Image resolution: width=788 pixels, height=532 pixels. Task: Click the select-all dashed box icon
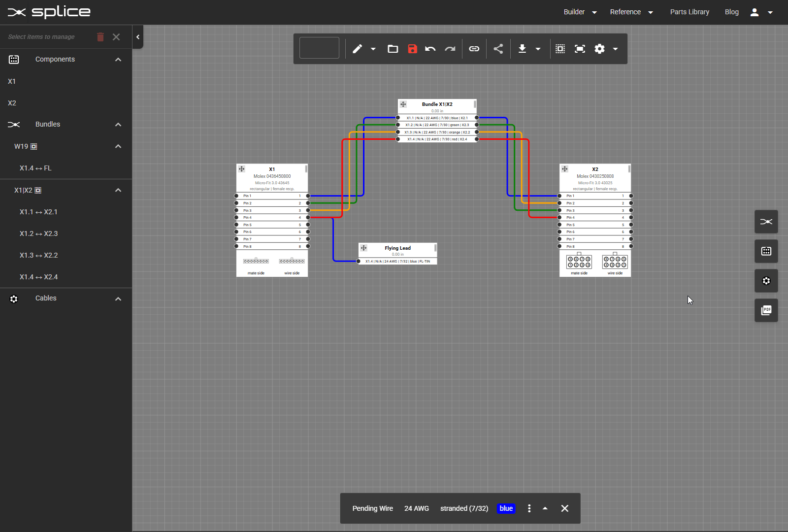point(560,49)
